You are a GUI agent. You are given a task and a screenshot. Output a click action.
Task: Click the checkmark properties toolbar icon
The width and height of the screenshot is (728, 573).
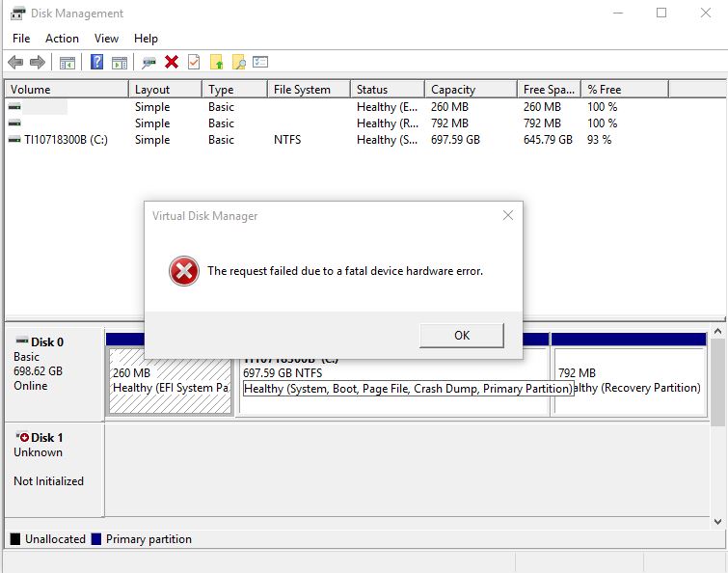click(x=194, y=62)
